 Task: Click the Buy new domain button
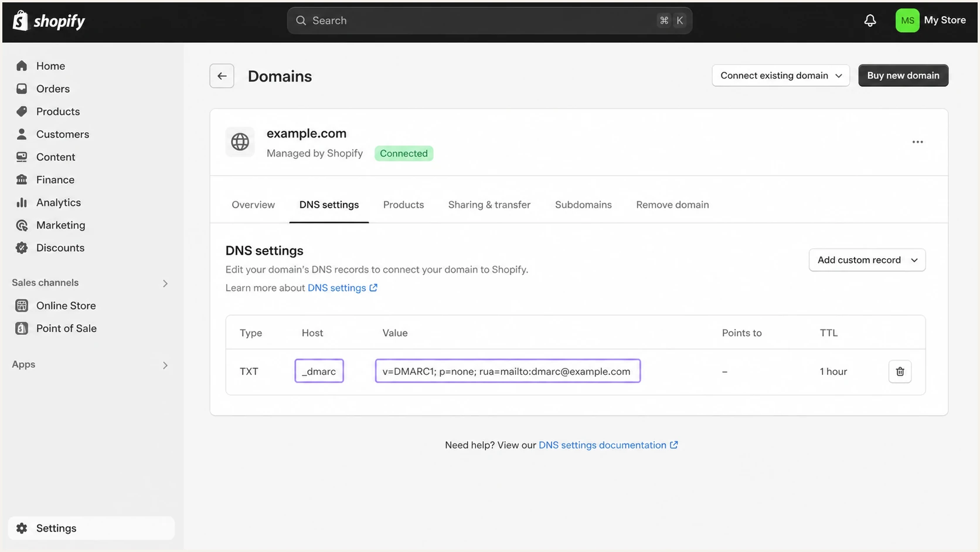(x=903, y=76)
